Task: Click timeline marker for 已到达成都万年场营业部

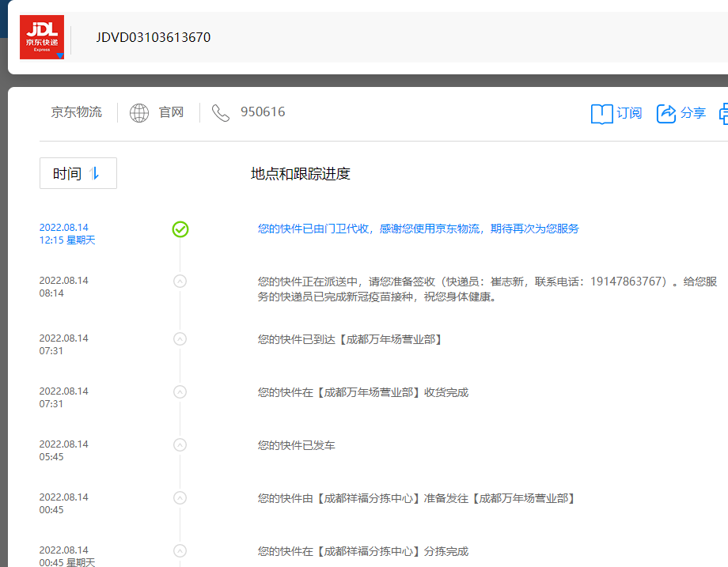Action: pos(180,338)
